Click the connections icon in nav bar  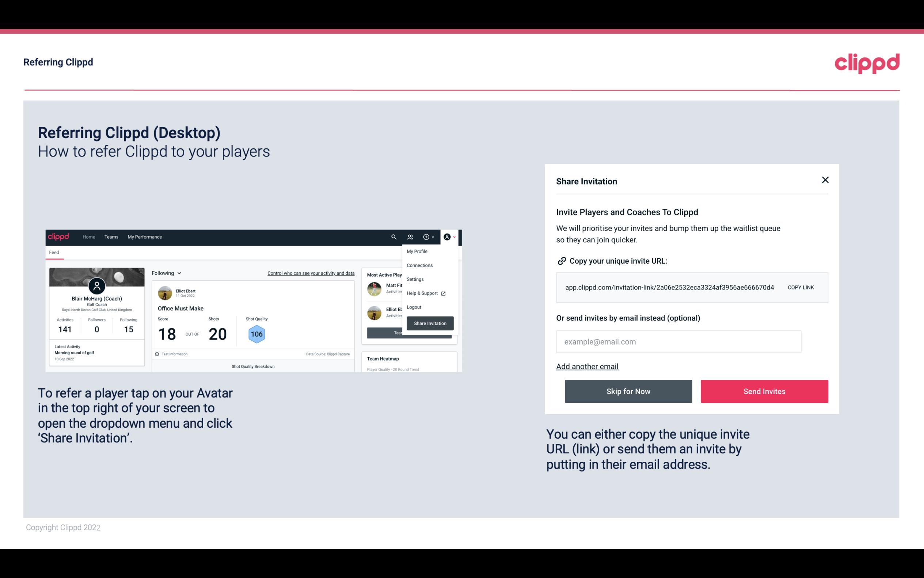tap(411, 237)
